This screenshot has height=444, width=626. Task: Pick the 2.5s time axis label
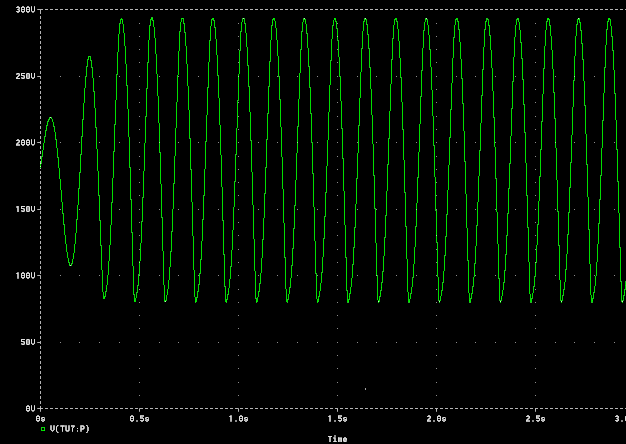pos(536,419)
